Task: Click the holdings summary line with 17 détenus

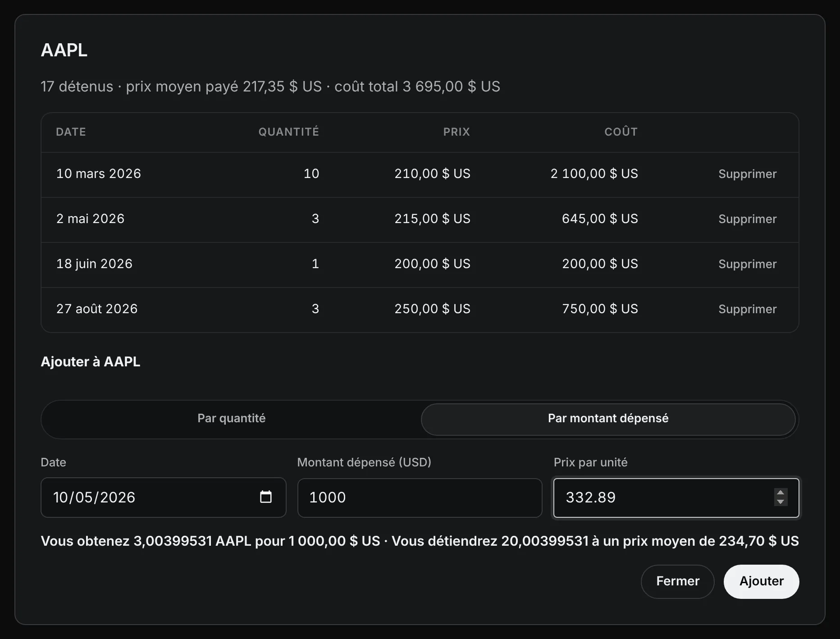Action: point(270,87)
